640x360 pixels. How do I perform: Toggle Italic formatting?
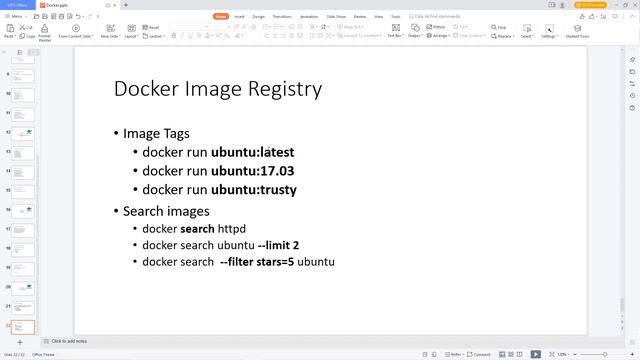[182, 36]
